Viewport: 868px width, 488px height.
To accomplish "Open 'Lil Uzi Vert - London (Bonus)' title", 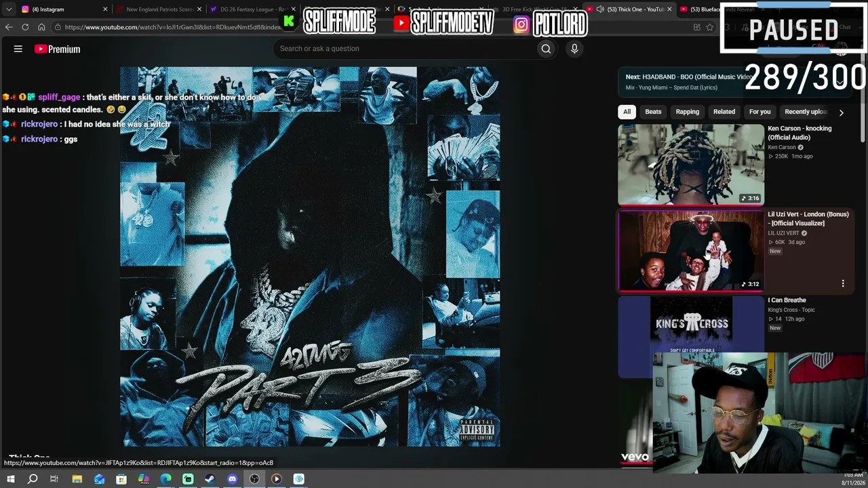I will pos(808,218).
